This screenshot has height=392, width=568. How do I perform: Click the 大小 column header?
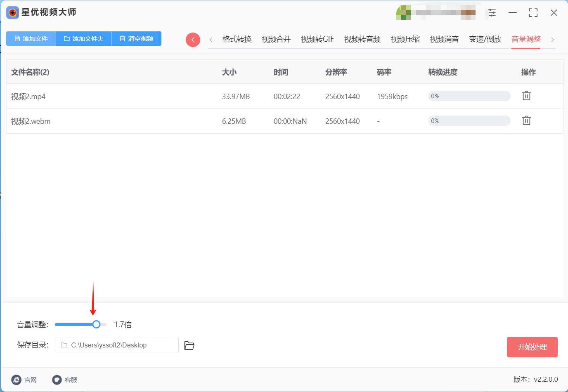[229, 72]
